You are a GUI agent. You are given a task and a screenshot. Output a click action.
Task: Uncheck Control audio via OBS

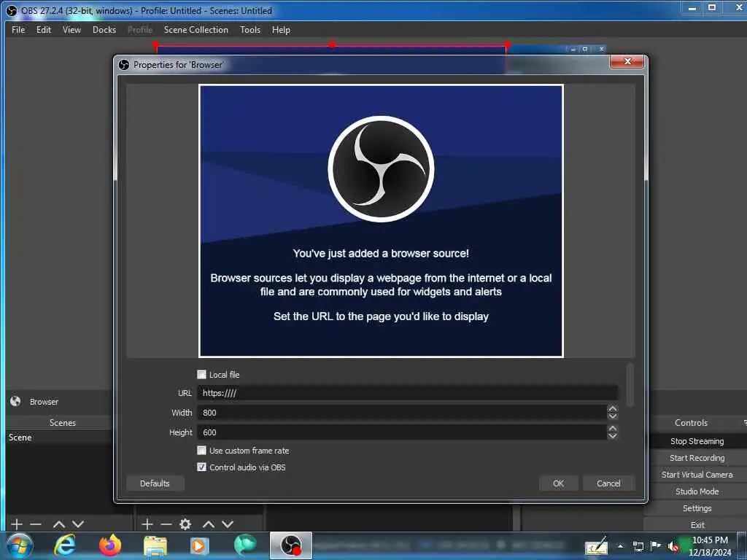pyautogui.click(x=201, y=467)
